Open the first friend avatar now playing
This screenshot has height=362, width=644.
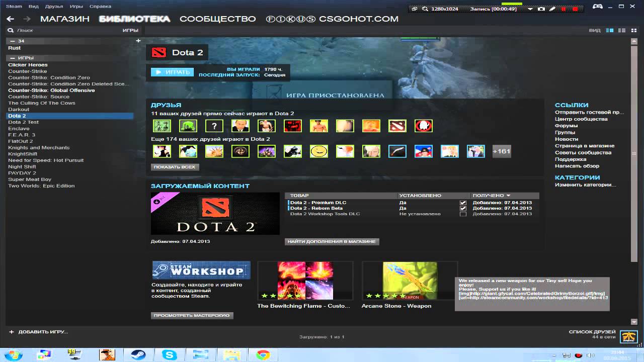(162, 126)
